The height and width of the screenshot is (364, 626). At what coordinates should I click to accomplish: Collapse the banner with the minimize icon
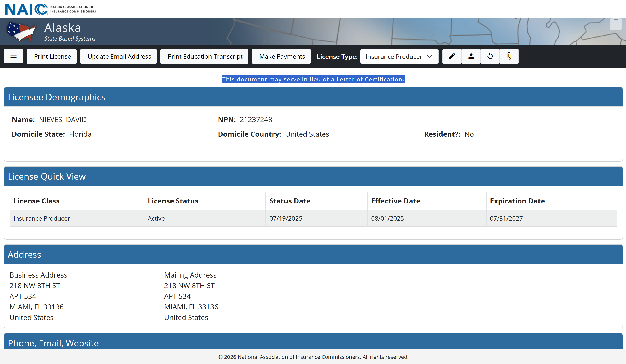615,24
